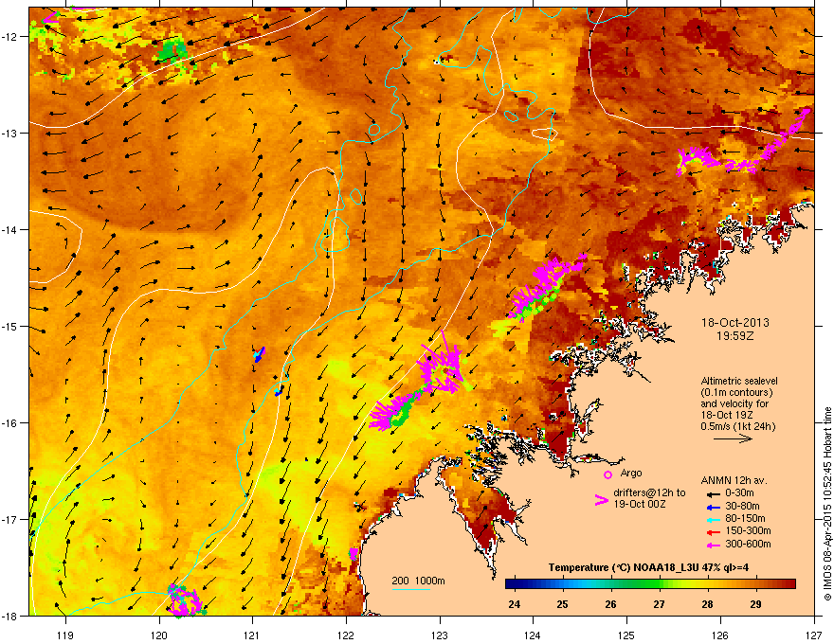The height and width of the screenshot is (644, 834).
Task: Click the latitude axis label -12
Action: tap(10, 37)
